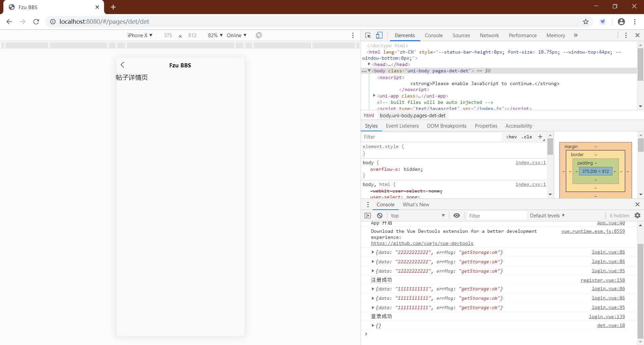This screenshot has height=345, width=644.
Task: Open the blue bird extension icon
Action: [x=603, y=21]
